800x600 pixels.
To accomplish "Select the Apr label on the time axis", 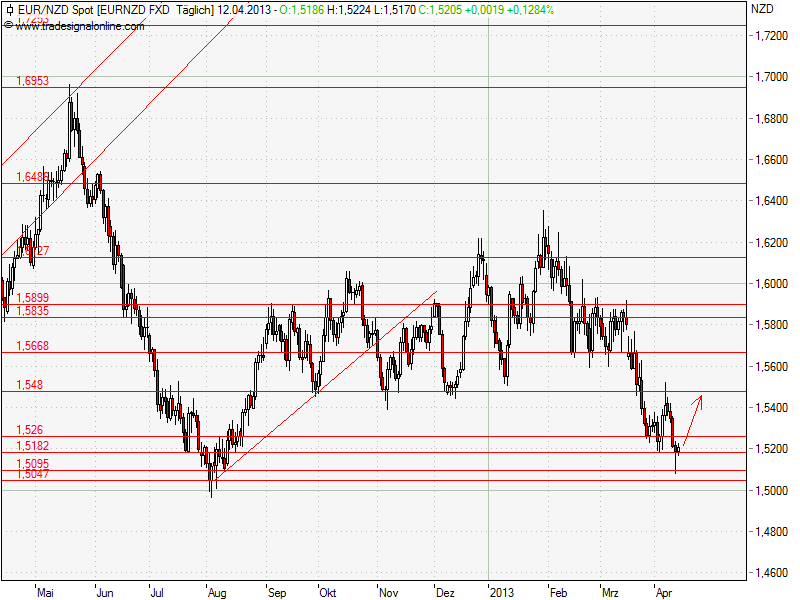I will click(663, 591).
